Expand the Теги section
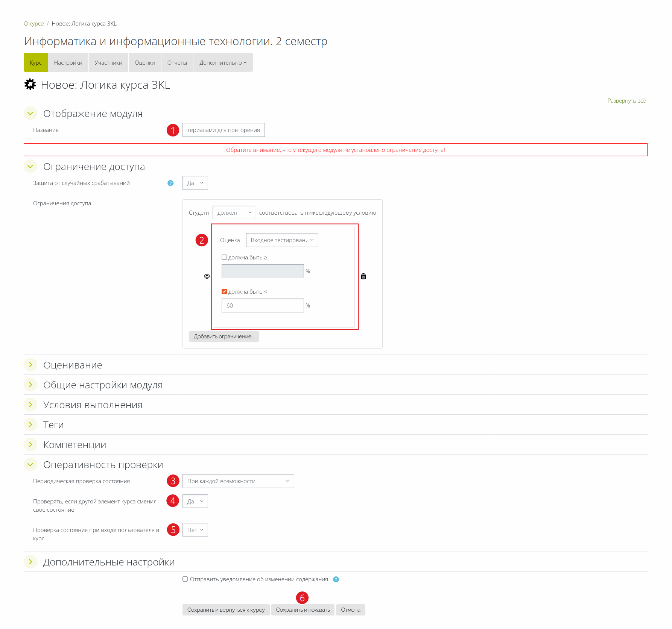The height and width of the screenshot is (629, 672). pos(30,425)
